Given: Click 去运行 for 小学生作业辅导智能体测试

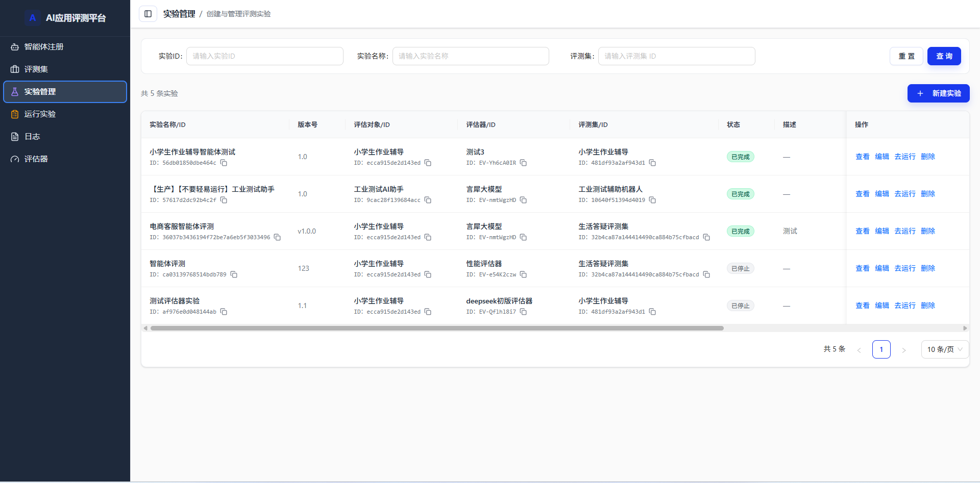Looking at the screenshot, I should click(905, 157).
